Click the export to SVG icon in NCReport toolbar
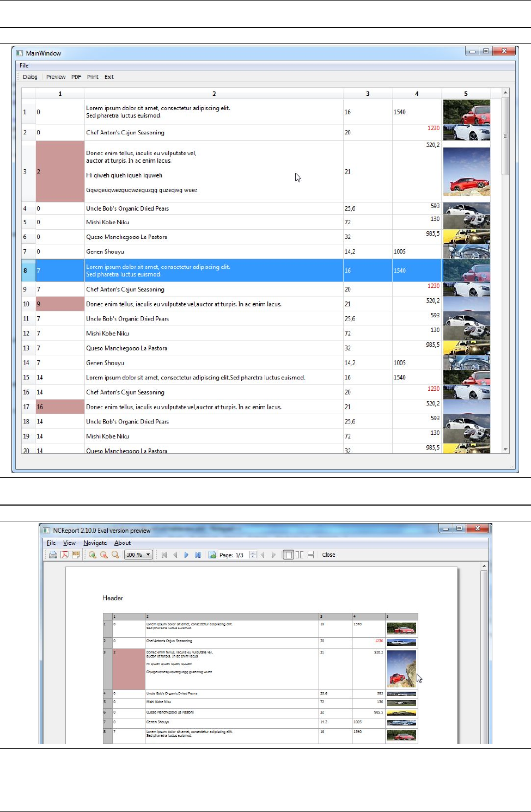The height and width of the screenshot is (812, 531). (x=76, y=555)
